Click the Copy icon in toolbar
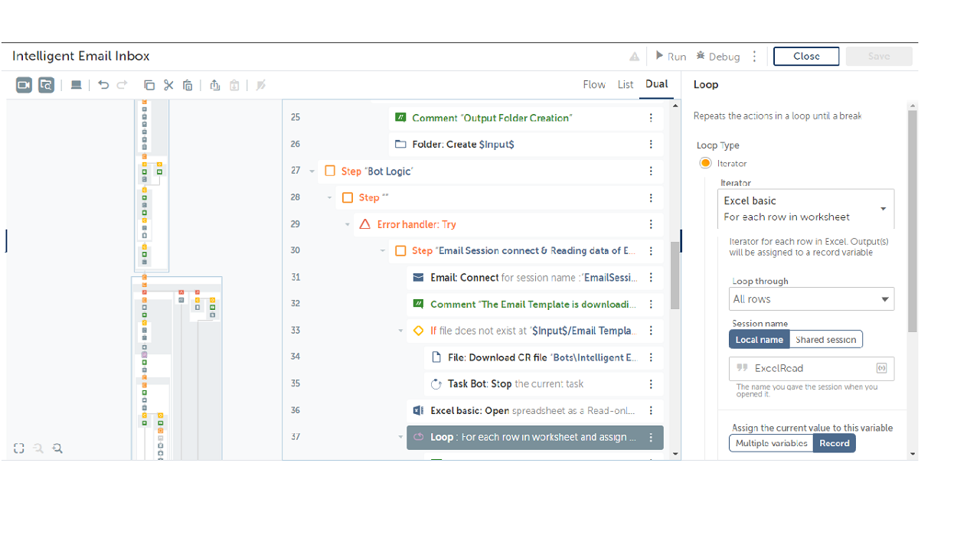The image size is (980, 551). [x=149, y=85]
